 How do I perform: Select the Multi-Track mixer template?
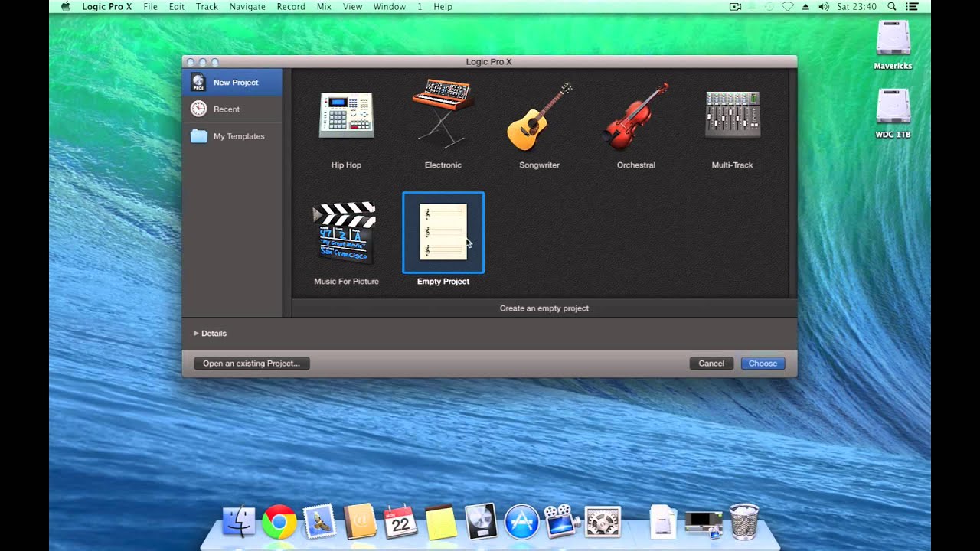point(732,115)
